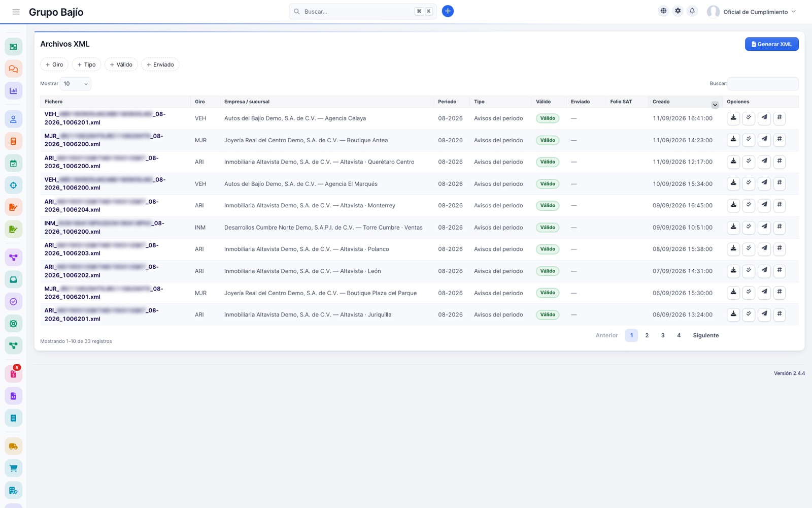Open the user profile sidebar icon
Viewport: 812px width, 508px height.
(14, 119)
